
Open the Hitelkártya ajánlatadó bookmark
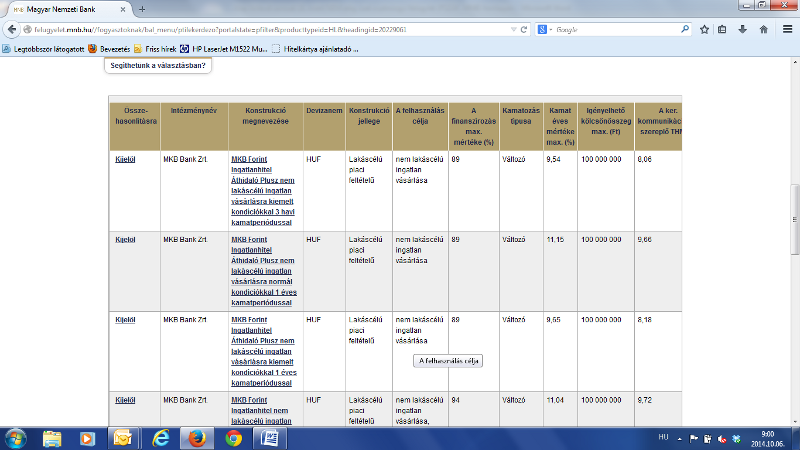(315, 49)
